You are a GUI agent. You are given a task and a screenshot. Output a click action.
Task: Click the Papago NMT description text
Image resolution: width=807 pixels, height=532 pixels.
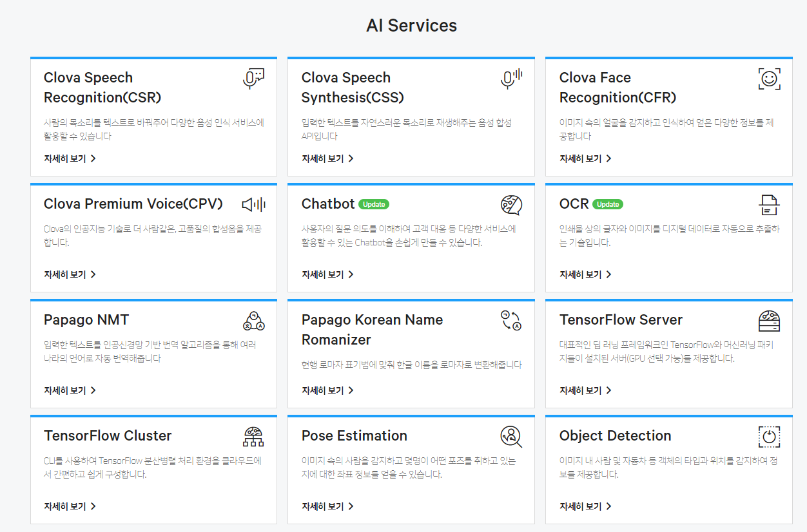coord(150,352)
